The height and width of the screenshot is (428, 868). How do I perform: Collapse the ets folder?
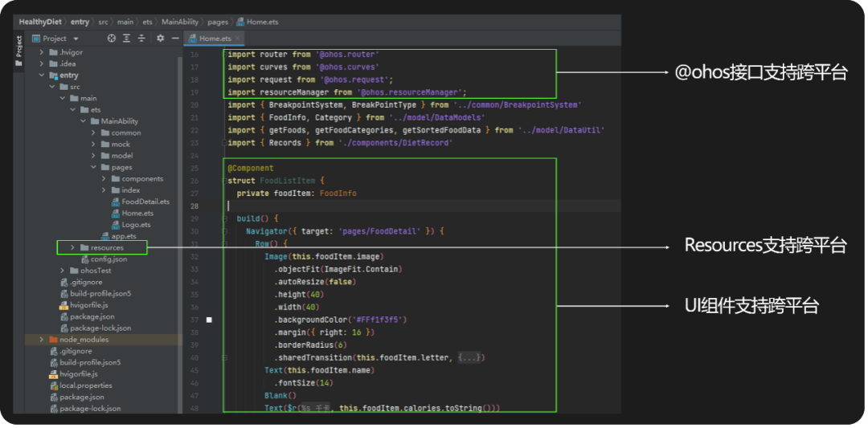[72, 109]
